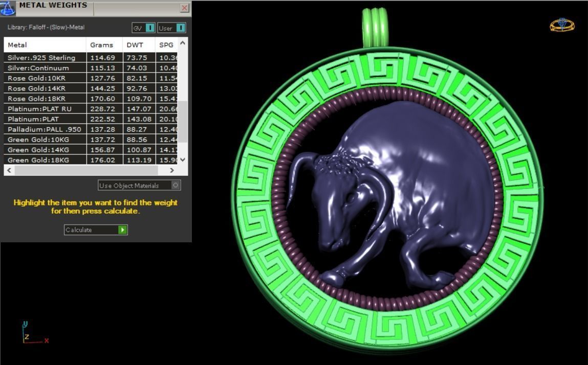588x365 pixels.
Task: Select the Rose Gold:18KR row
Action: (91, 99)
